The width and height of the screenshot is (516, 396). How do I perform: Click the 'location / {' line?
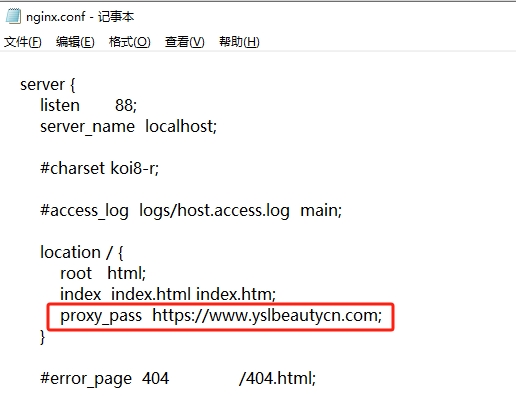coord(82,252)
